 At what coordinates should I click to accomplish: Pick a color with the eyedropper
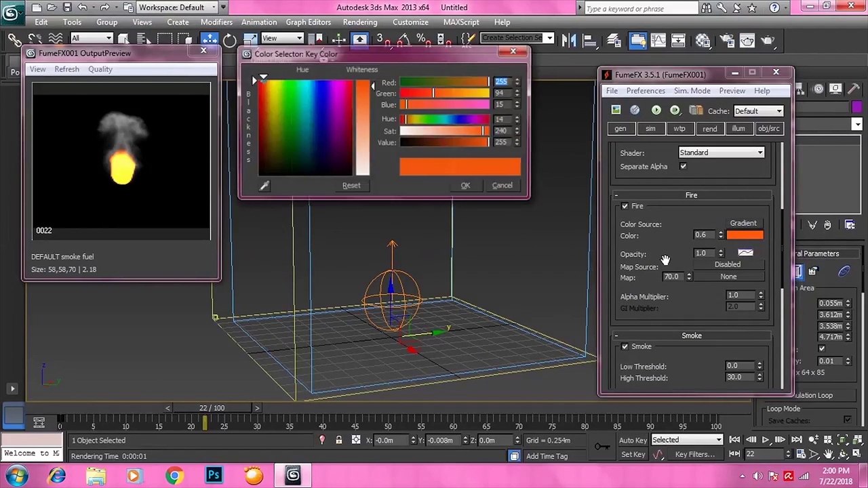click(264, 186)
